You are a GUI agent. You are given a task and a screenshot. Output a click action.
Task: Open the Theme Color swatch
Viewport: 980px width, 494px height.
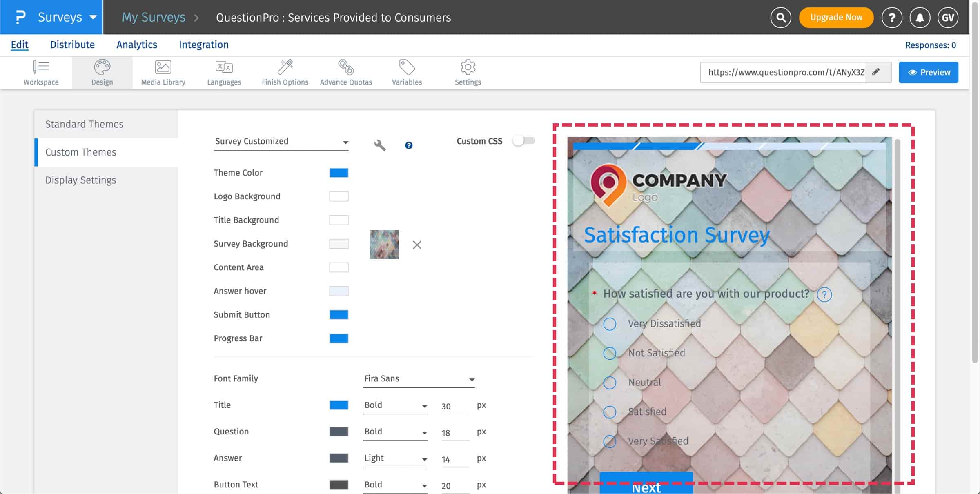pos(339,173)
